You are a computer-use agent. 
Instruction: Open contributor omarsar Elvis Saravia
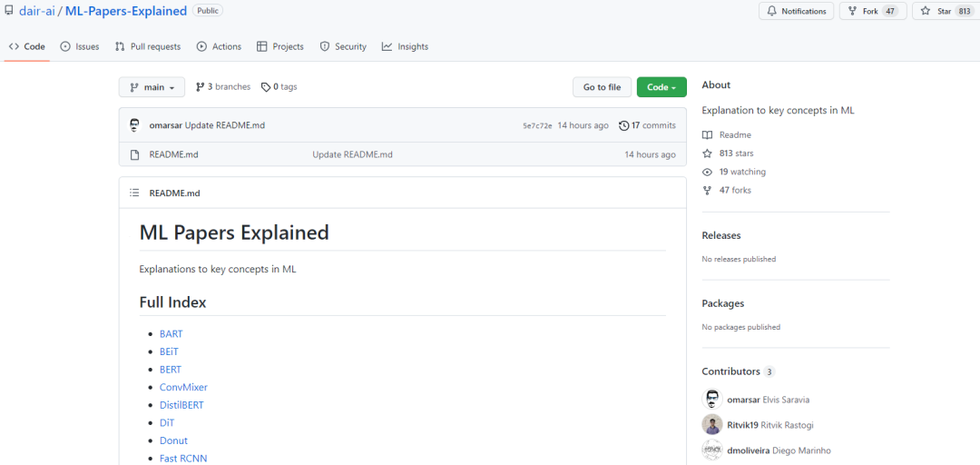(x=769, y=400)
